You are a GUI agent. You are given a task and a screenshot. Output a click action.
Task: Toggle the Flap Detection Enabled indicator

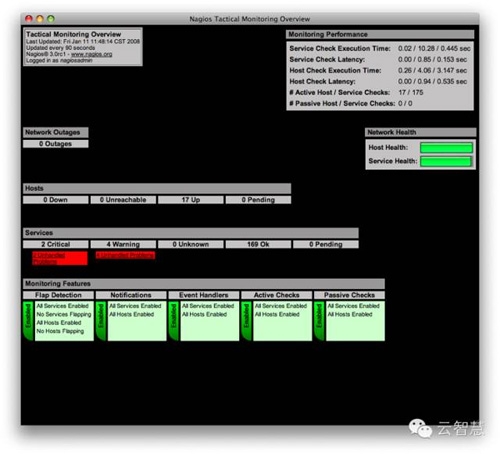[28, 321]
